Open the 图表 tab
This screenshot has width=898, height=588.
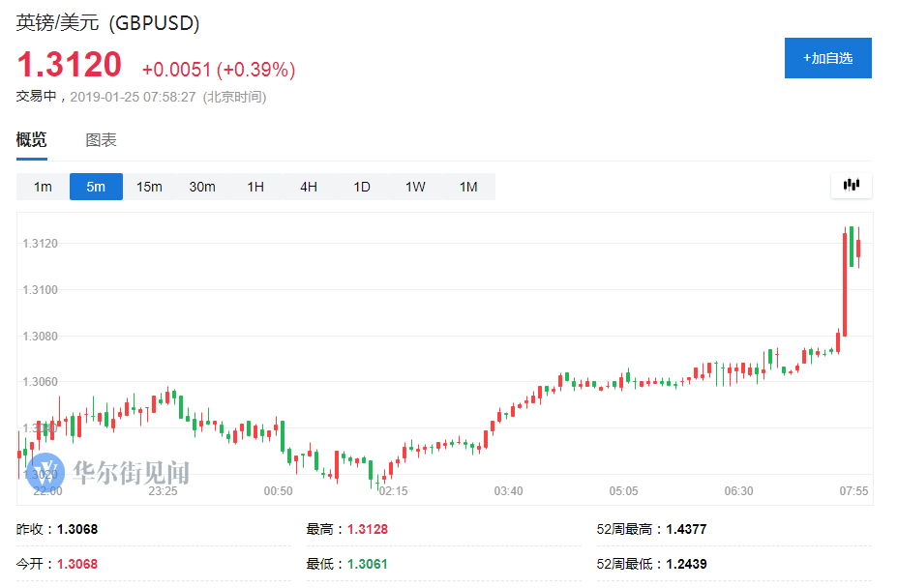tap(101, 139)
